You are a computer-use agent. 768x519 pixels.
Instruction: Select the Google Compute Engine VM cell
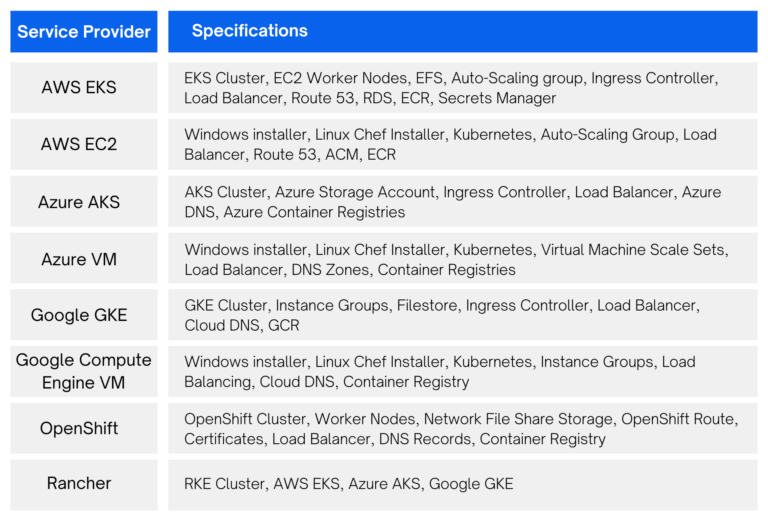coord(84,371)
